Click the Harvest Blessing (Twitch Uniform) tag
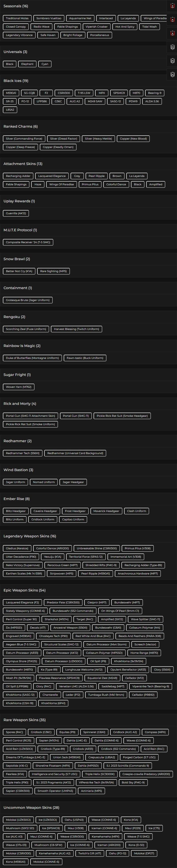This screenshot has width=177, height=868. tap(77, 329)
